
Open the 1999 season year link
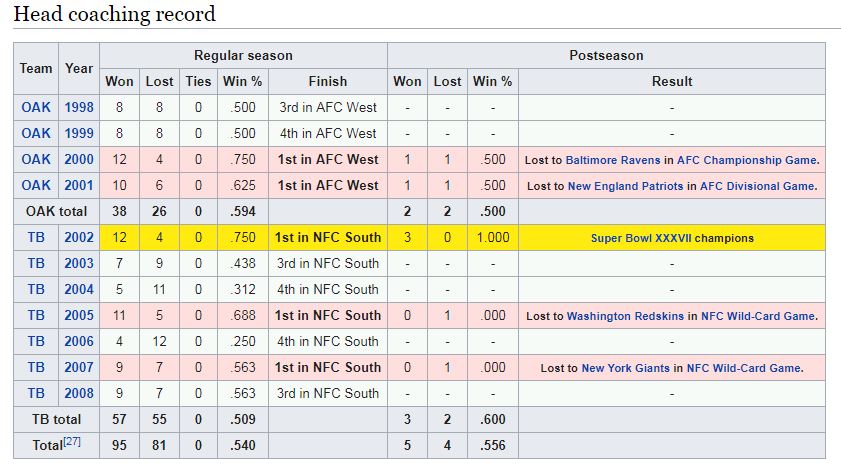click(79, 133)
